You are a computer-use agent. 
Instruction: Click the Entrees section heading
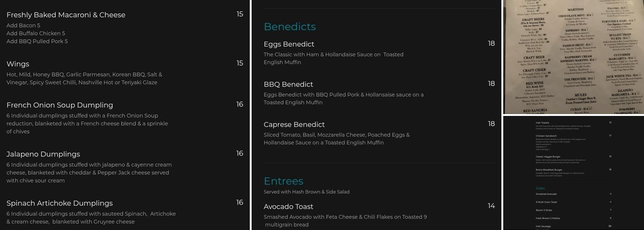pos(283,181)
